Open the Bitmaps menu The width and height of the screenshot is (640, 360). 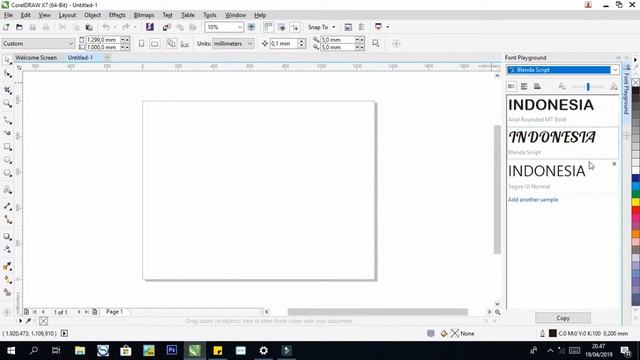pyautogui.click(x=144, y=15)
